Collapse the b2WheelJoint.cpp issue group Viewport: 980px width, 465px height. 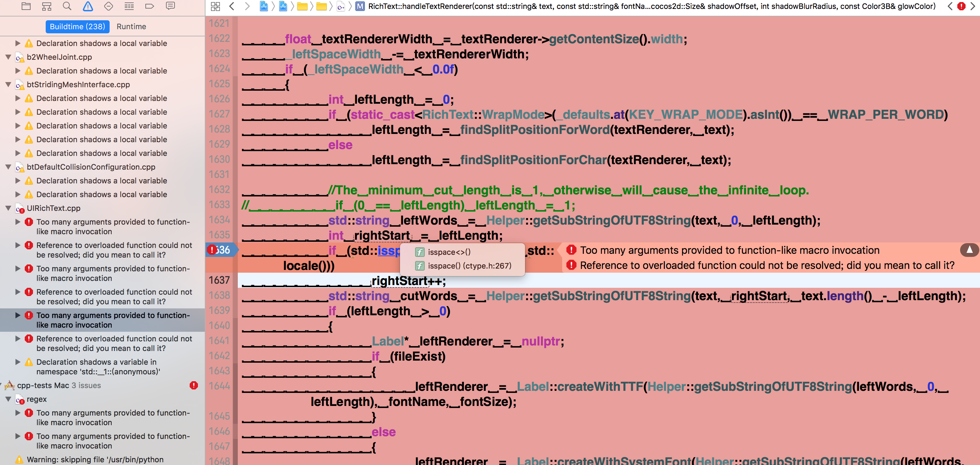[x=8, y=57]
